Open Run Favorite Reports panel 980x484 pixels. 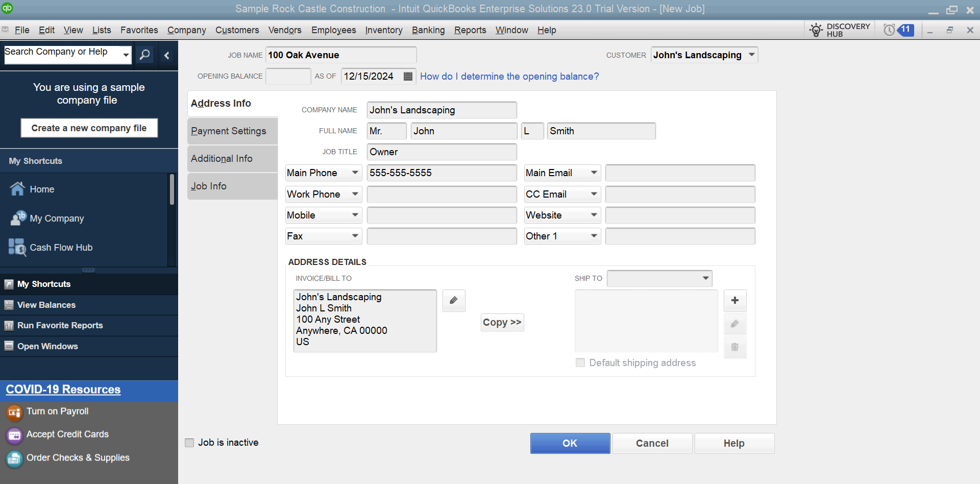pos(89,325)
